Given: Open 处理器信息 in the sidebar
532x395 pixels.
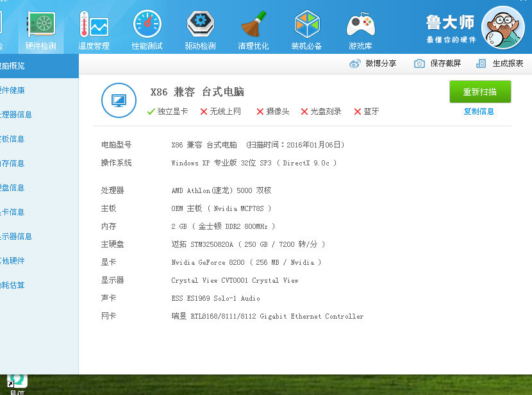Looking at the screenshot, I should tap(16, 115).
